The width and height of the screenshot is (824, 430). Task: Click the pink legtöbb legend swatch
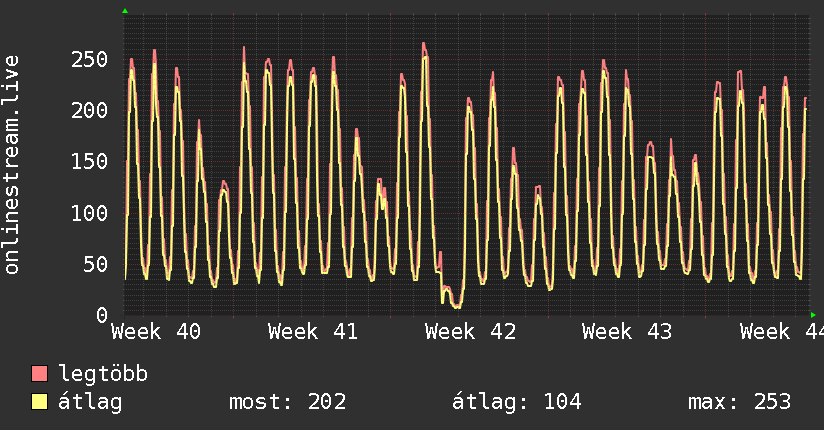(39, 373)
